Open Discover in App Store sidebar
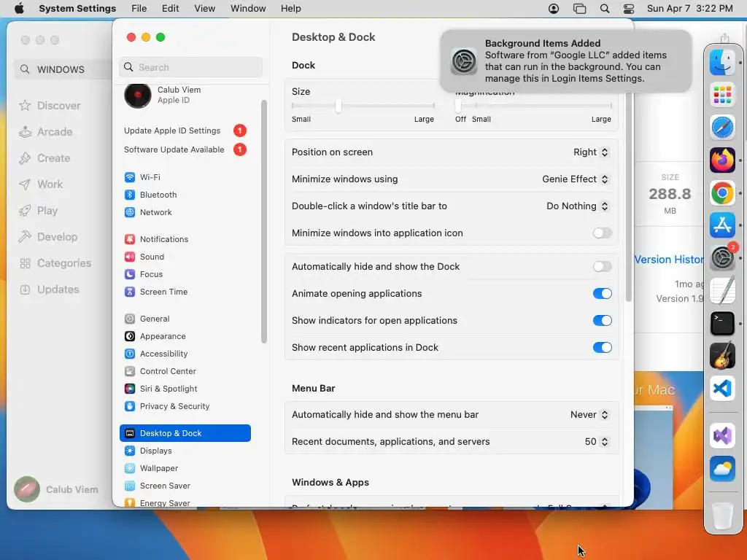The image size is (747, 560). tap(50, 105)
